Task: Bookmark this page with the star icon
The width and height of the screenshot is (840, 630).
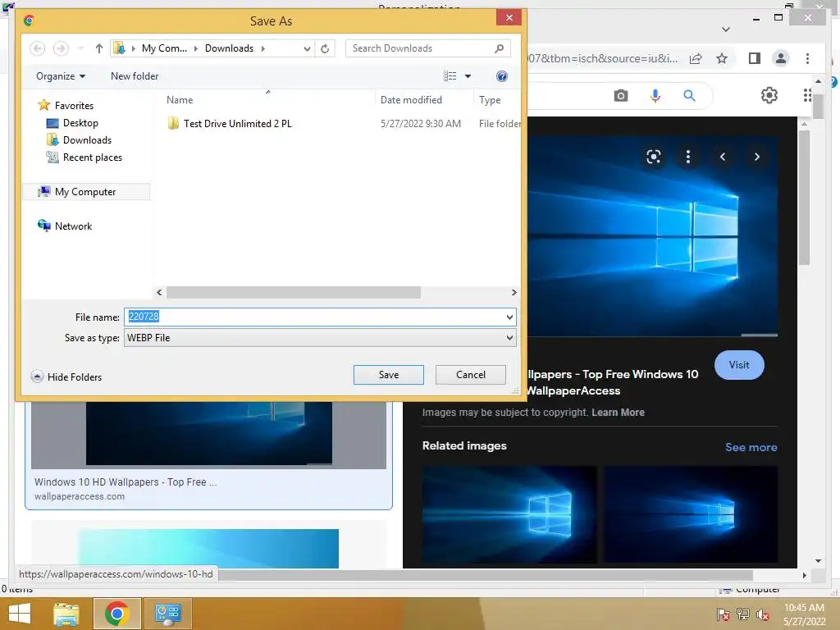Action: point(722,58)
